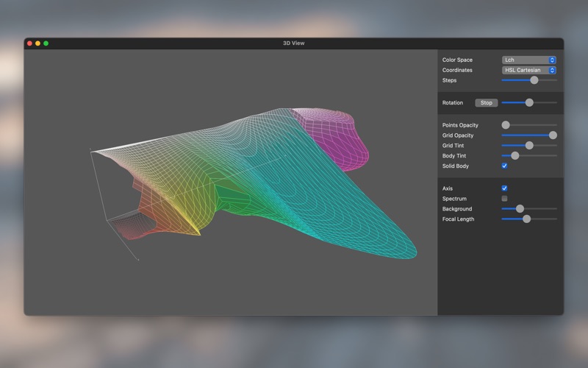The width and height of the screenshot is (588, 368).
Task: Click the Background slider handle
Action: click(520, 209)
